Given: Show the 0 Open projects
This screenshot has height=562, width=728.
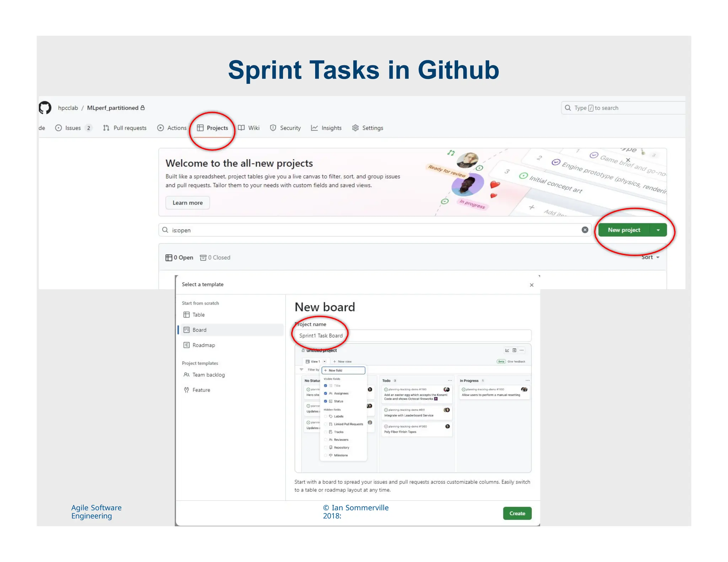Looking at the screenshot, I should click(180, 258).
